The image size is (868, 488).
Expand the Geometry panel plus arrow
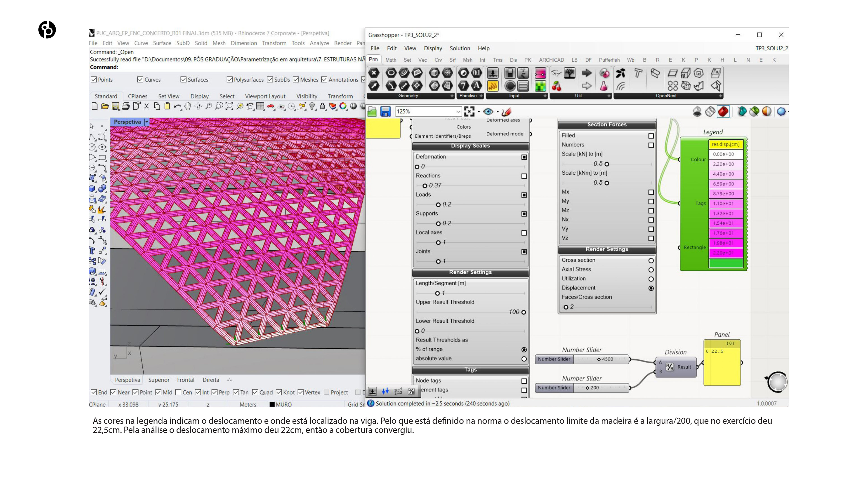[452, 96]
